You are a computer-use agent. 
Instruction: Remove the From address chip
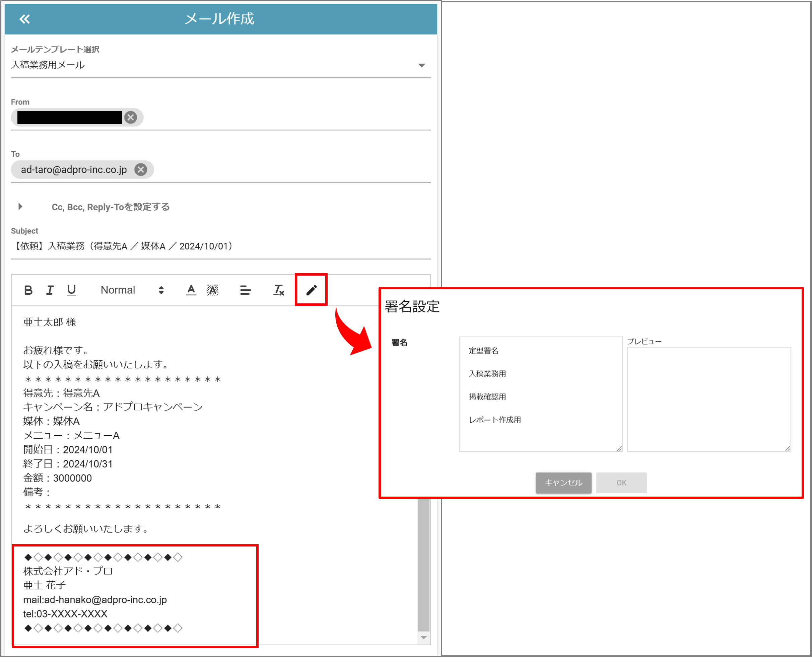(131, 117)
